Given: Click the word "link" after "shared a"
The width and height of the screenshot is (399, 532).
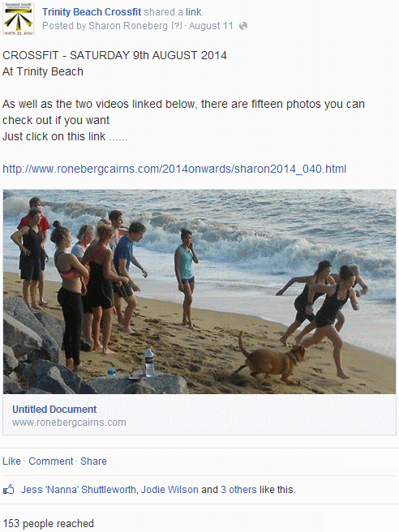Looking at the screenshot, I should click(193, 12).
